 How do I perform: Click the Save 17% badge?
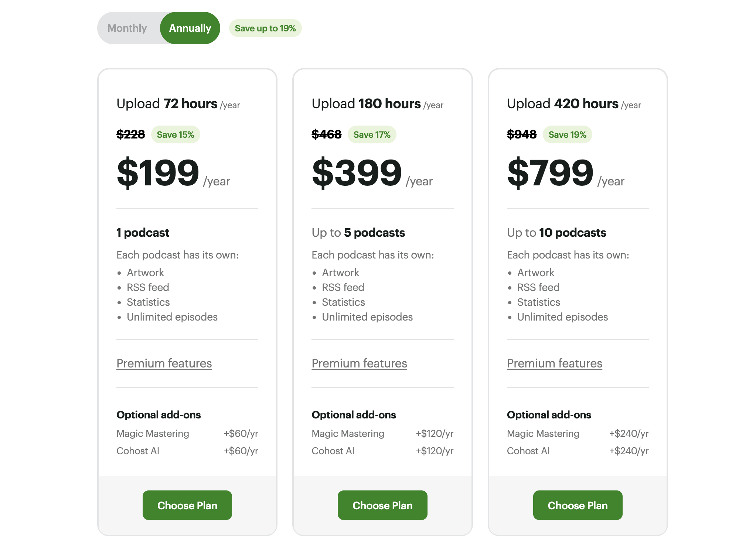(372, 135)
